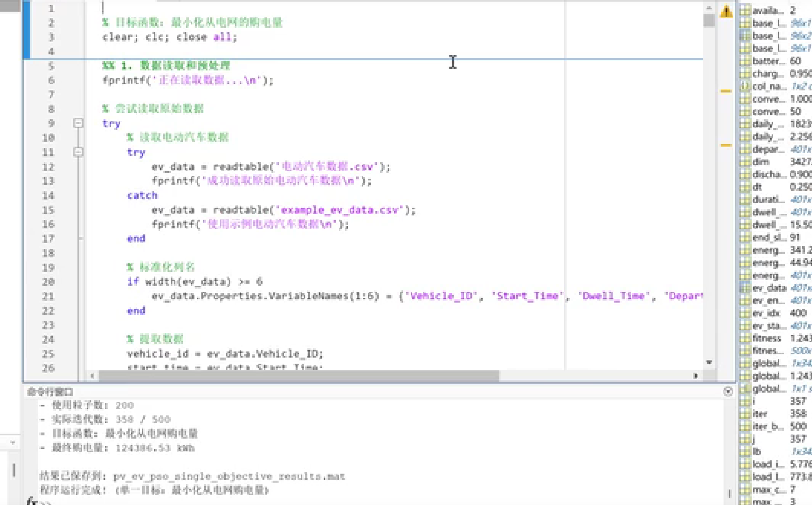Select the fitness variable in workspace
The height and width of the screenshot is (505, 812).
(x=766, y=338)
